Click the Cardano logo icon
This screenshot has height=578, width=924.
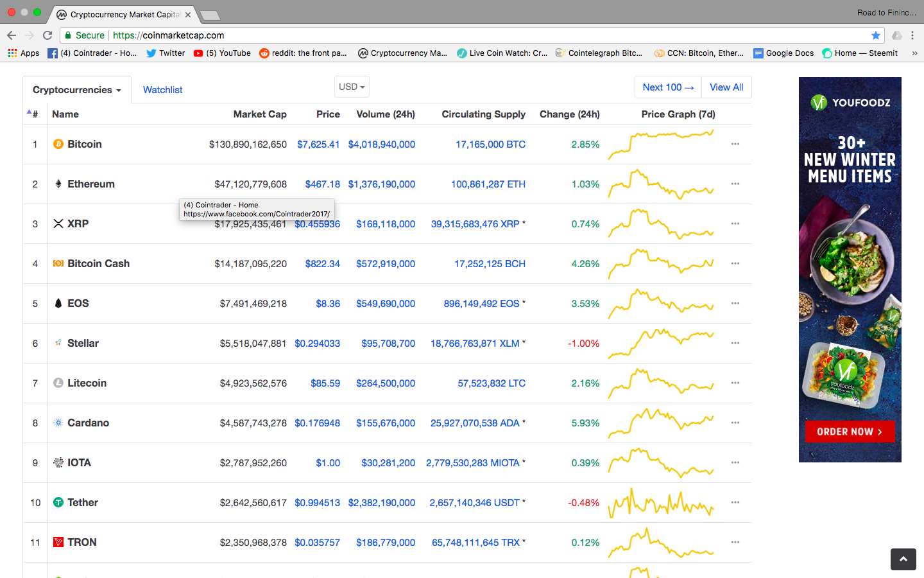coord(58,423)
